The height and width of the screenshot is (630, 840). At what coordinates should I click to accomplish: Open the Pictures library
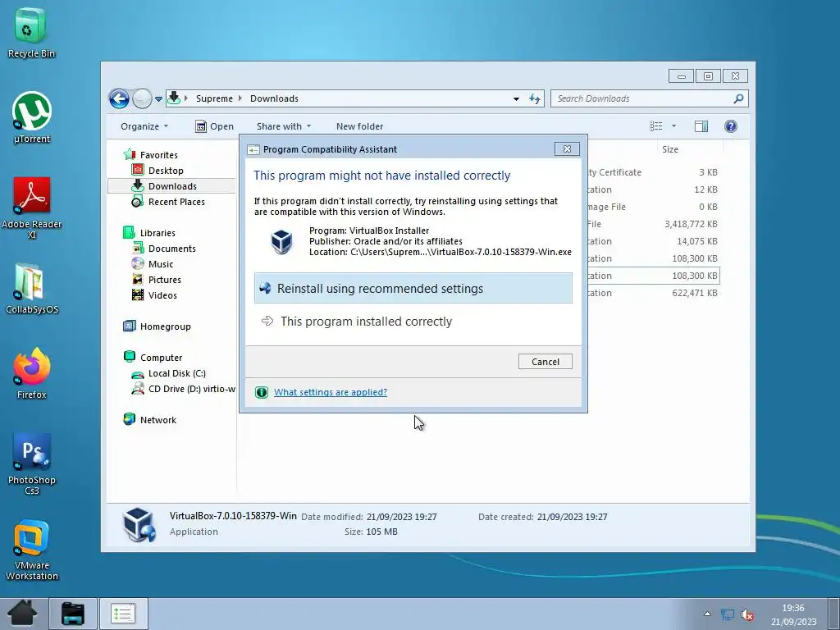[x=157, y=279]
